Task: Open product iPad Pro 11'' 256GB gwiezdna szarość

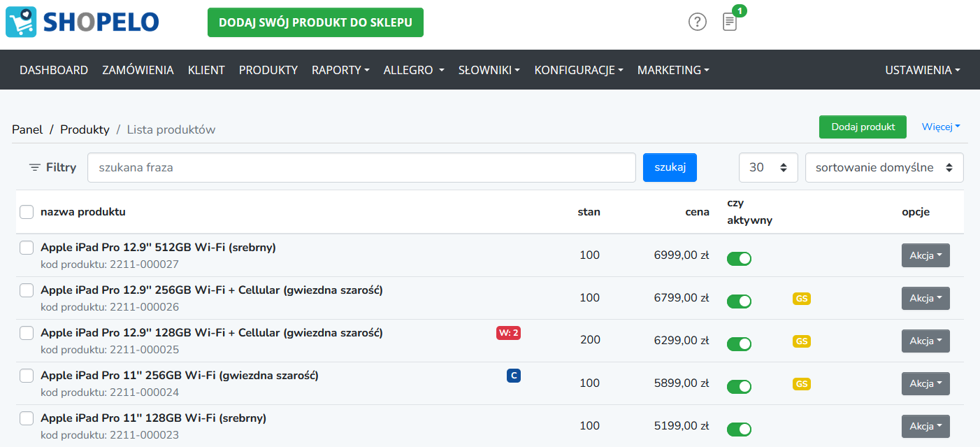Action: 180,376
